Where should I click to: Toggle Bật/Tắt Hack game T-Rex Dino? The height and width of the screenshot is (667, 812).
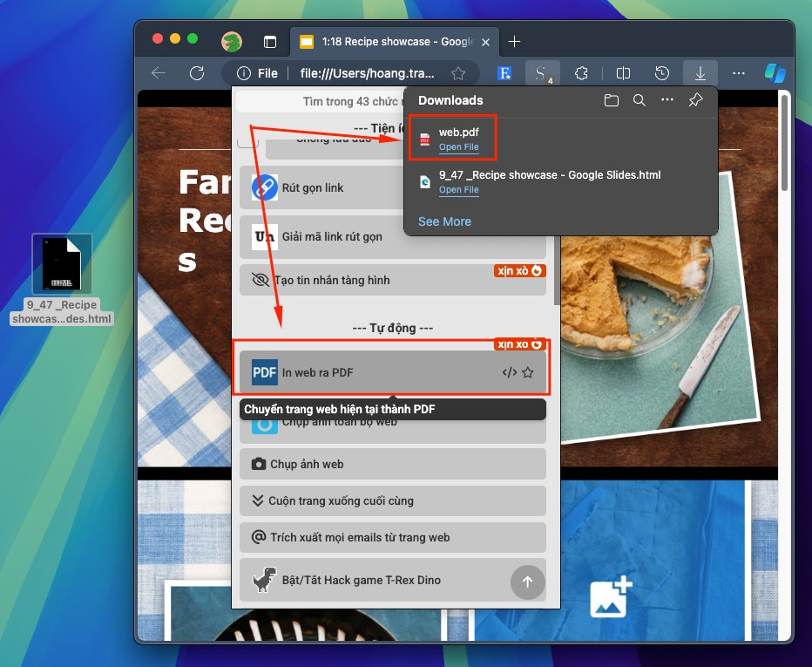click(393, 580)
